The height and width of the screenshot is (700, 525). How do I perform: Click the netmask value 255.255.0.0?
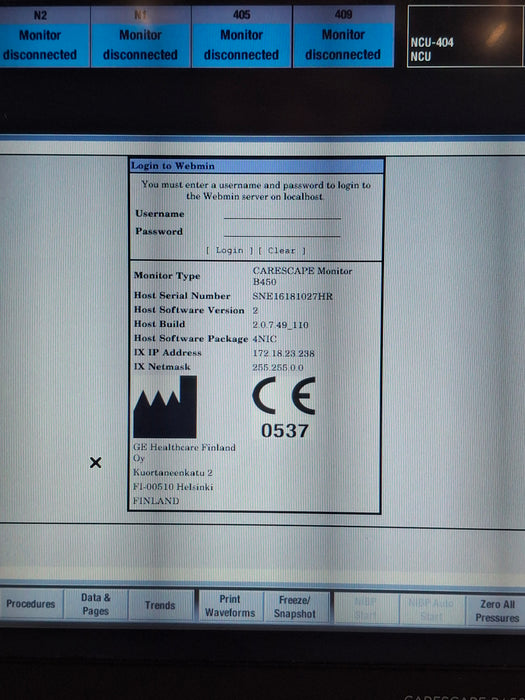(x=278, y=367)
